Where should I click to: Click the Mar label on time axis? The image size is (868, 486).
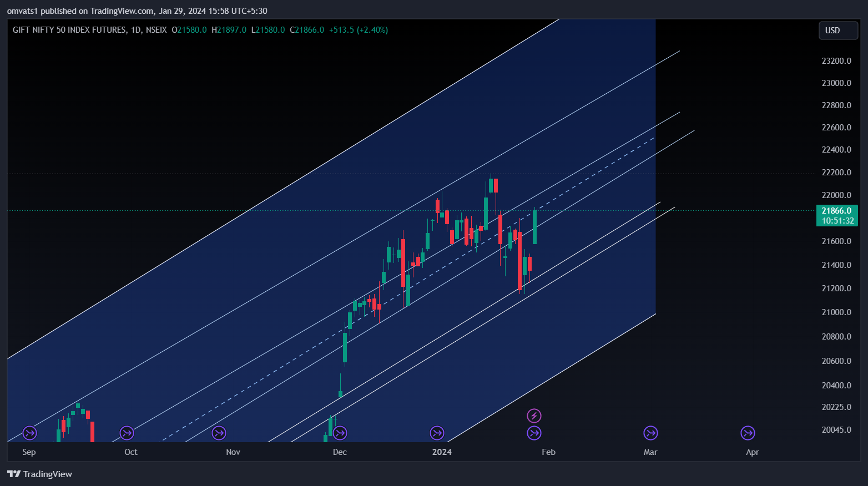650,452
